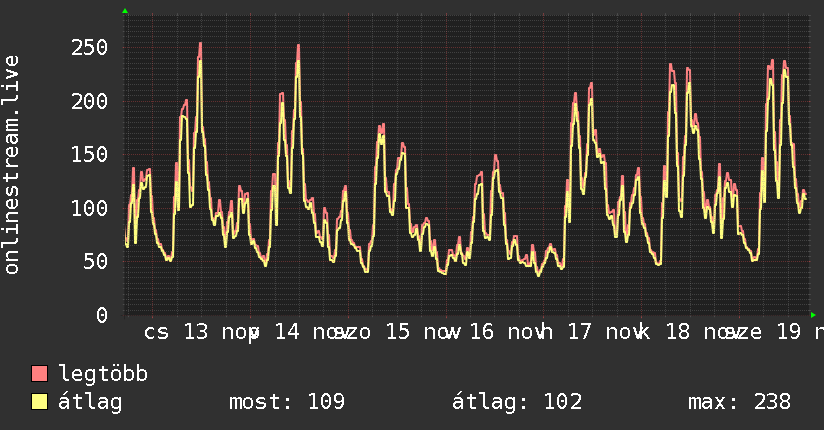Click the 0 y-axis label
Viewport: 824px width, 430px height.
pos(102,315)
